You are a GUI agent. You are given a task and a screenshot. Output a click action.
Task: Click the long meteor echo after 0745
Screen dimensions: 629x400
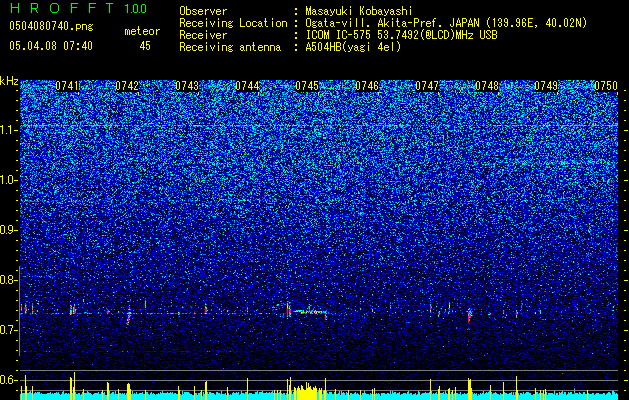click(309, 311)
